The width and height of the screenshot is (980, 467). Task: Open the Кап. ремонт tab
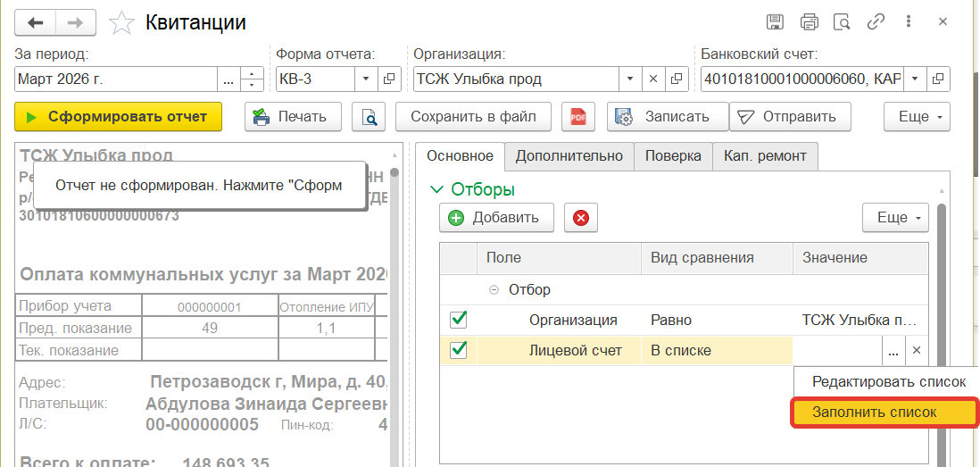tap(765, 155)
